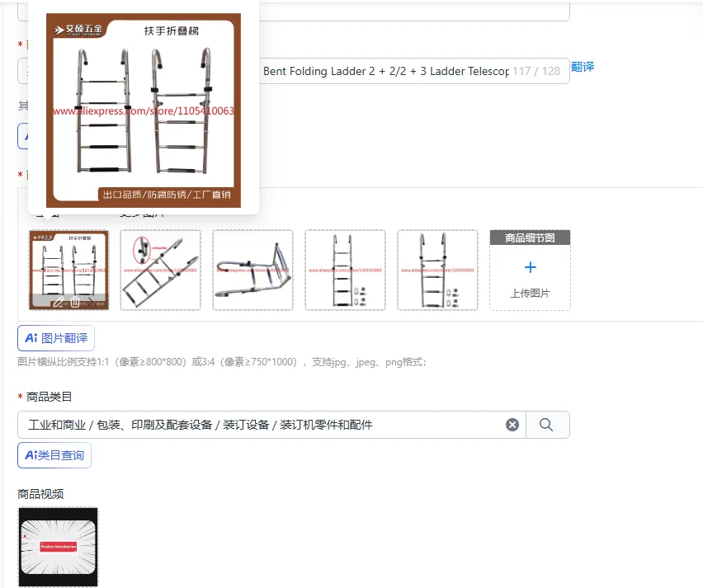
Task: Click the plus icon to upload detail image
Action: pyautogui.click(x=531, y=267)
